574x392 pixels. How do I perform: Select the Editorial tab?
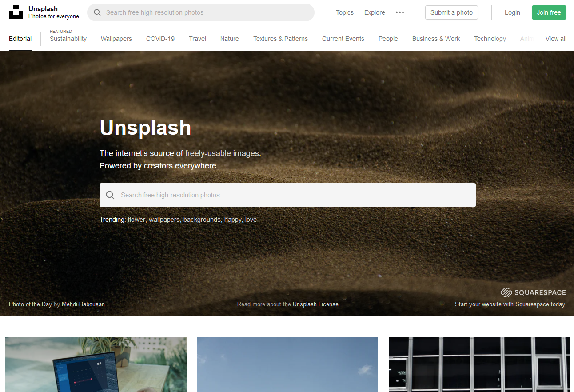click(x=20, y=39)
